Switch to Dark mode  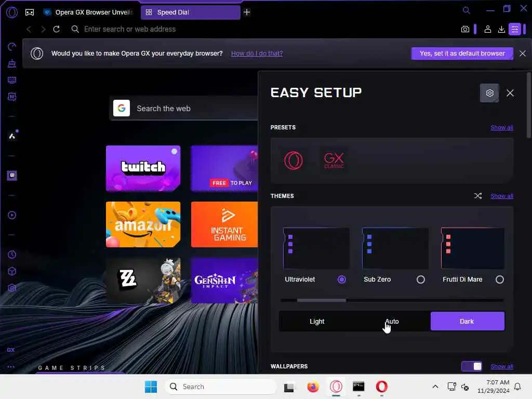click(x=468, y=321)
